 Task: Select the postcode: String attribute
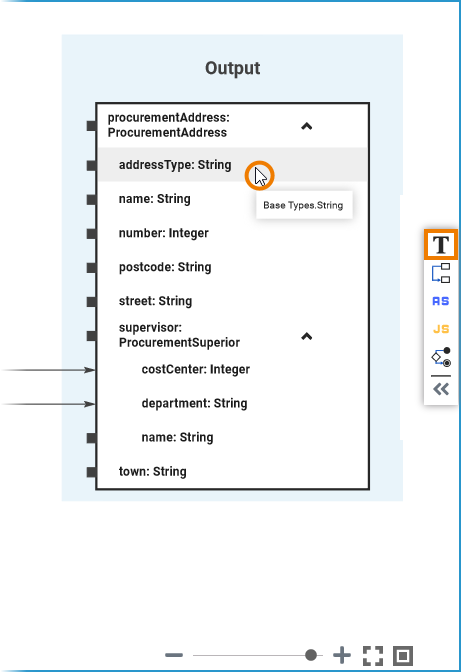pos(165,267)
